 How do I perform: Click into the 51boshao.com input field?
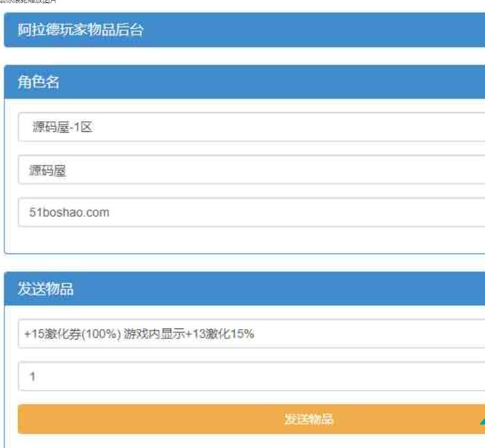(x=247, y=213)
